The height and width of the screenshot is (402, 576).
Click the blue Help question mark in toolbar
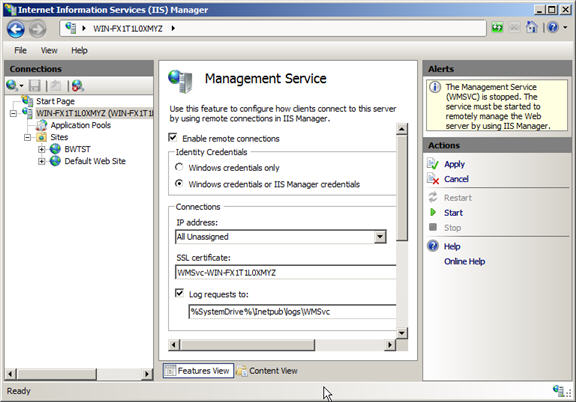coord(553,27)
